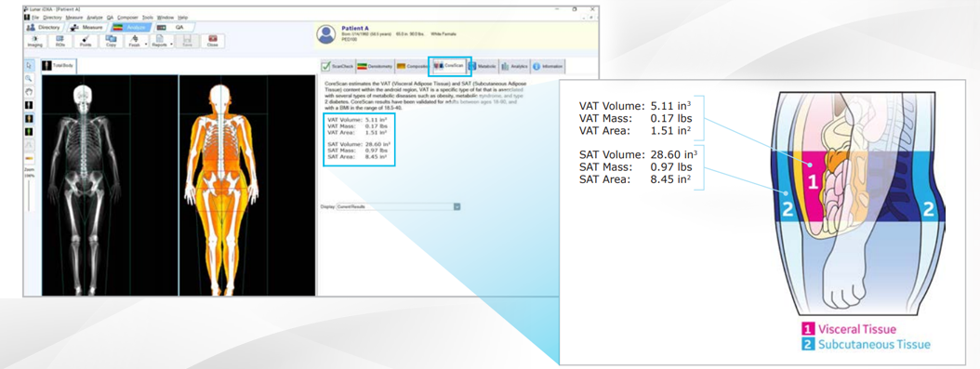Select the hand pan tool
The height and width of the screenshot is (369, 980).
(29, 92)
